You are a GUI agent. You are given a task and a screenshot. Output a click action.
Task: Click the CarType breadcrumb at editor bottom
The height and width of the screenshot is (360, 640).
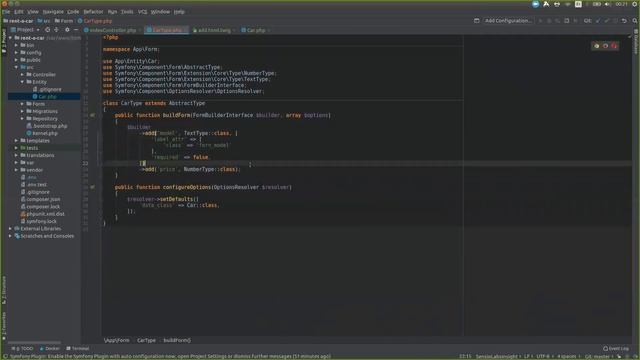(146, 340)
